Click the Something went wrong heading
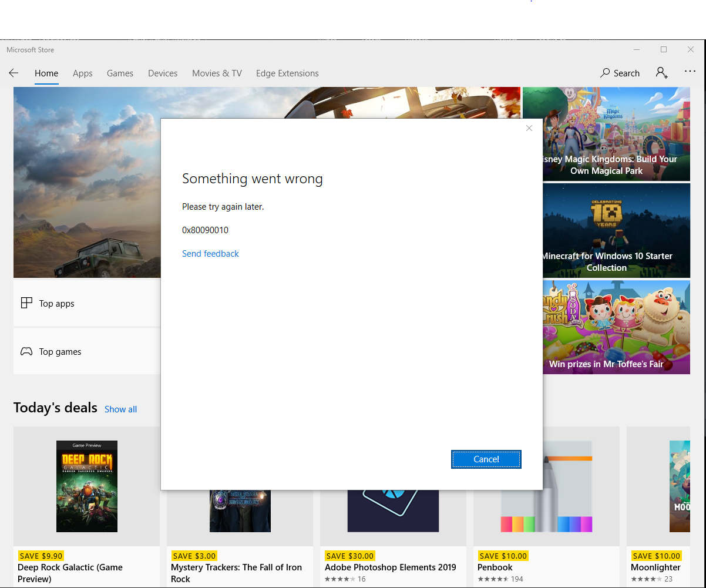 (253, 179)
